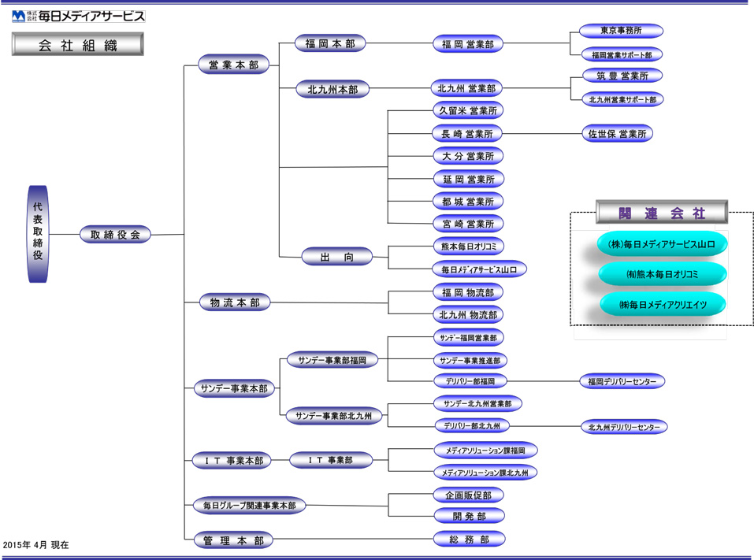Click 福岡デリバリーセンター node

622,381
